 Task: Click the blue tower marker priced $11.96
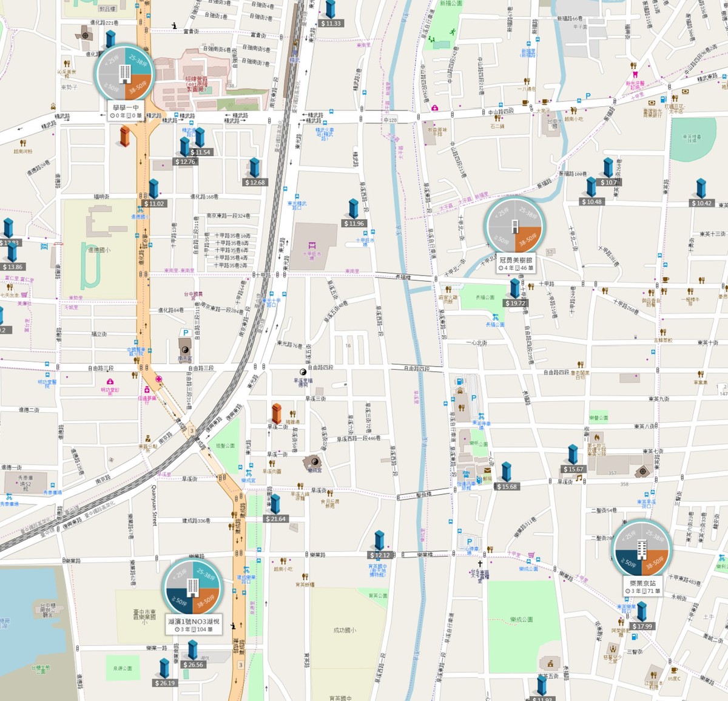354,214
